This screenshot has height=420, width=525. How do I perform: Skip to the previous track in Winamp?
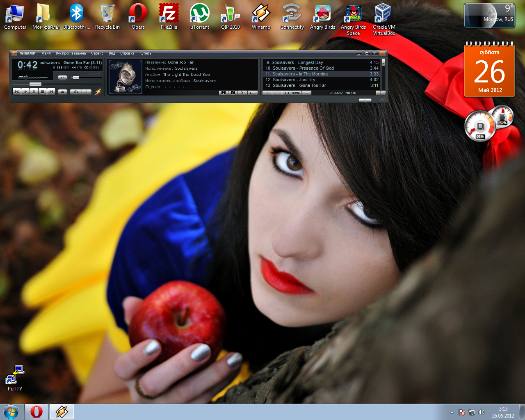[17, 91]
